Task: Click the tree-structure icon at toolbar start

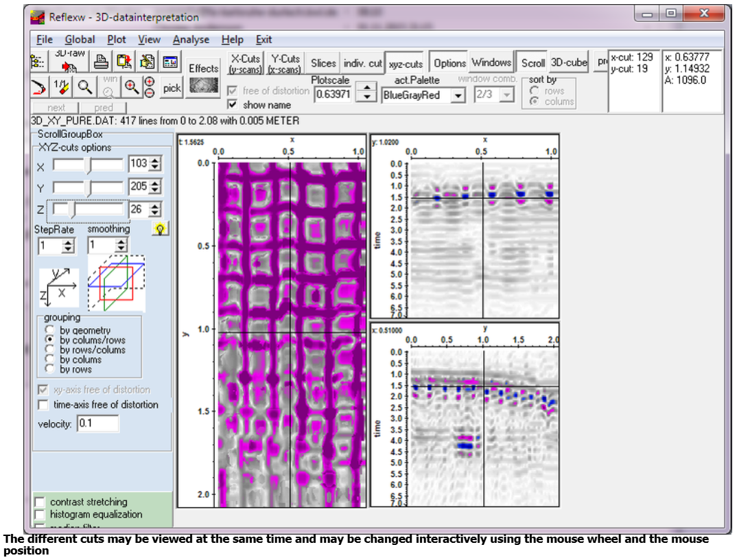Action: [38, 62]
